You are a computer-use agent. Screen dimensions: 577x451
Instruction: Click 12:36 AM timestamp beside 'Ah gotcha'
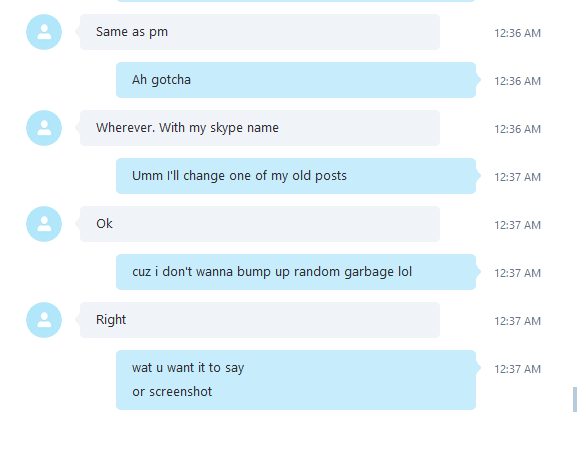(x=517, y=81)
